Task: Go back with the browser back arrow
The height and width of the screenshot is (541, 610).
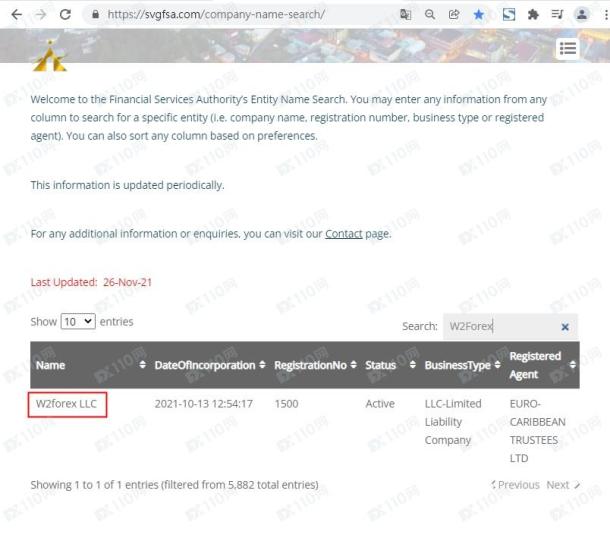Action: pos(16,15)
